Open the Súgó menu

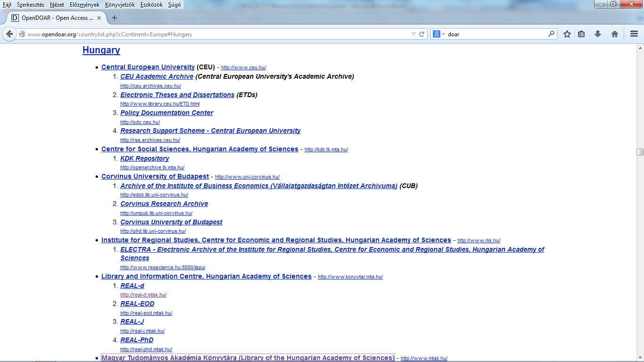click(x=174, y=5)
